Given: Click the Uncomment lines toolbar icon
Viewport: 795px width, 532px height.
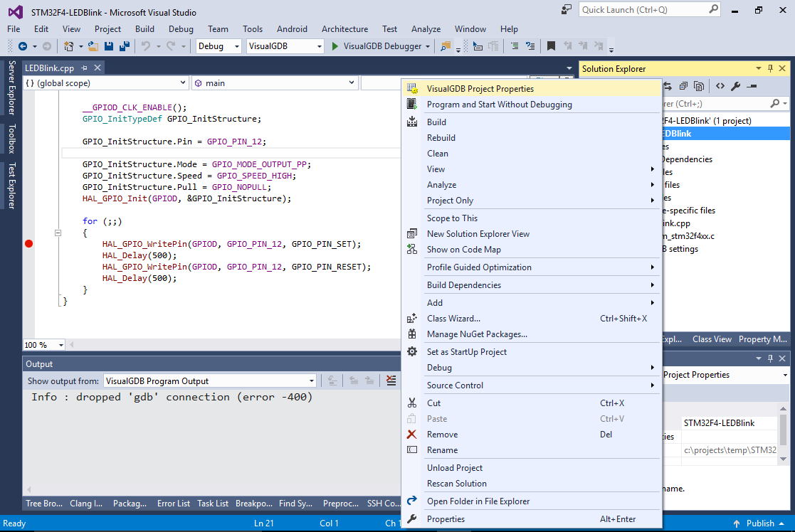Looking at the screenshot, I should coord(530,46).
